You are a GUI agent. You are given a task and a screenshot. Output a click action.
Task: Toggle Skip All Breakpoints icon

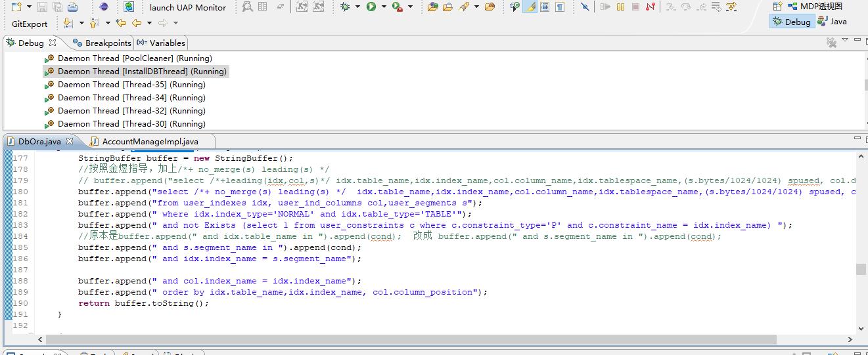(x=585, y=7)
